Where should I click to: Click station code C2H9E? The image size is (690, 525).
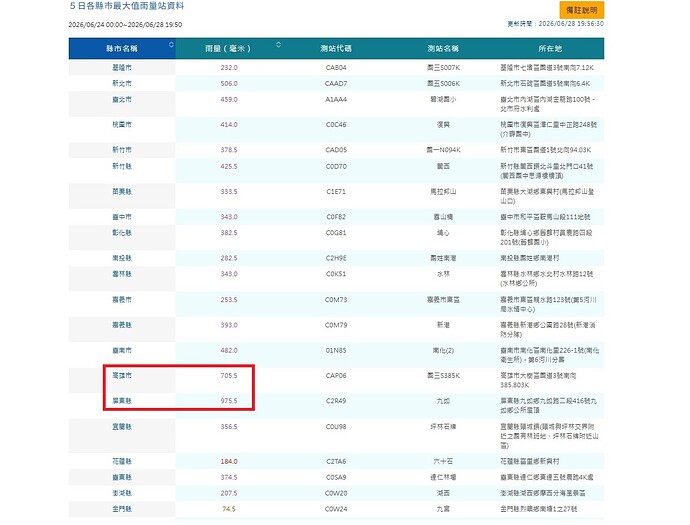coord(336,258)
